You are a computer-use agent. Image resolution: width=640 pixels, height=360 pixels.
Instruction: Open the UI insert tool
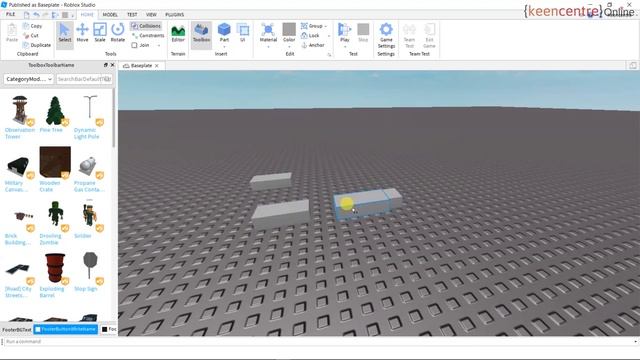(x=243, y=33)
